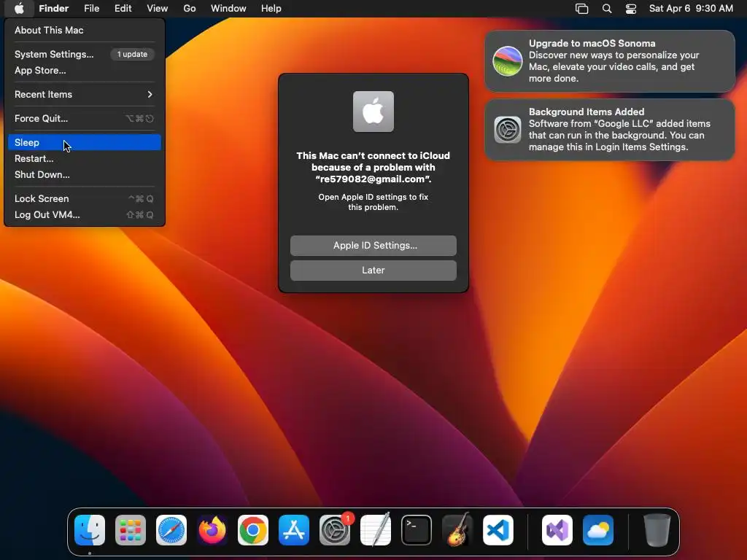
Task: Open System Settings Dock icon with badge
Action: click(335, 530)
